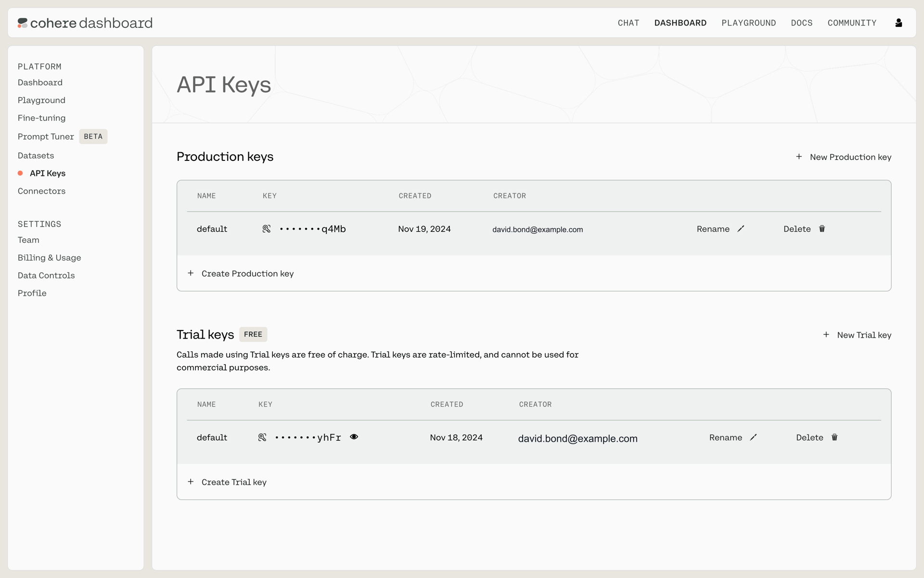Click the pencil icon in production key row
Image resolution: width=924 pixels, height=578 pixels.
point(741,229)
